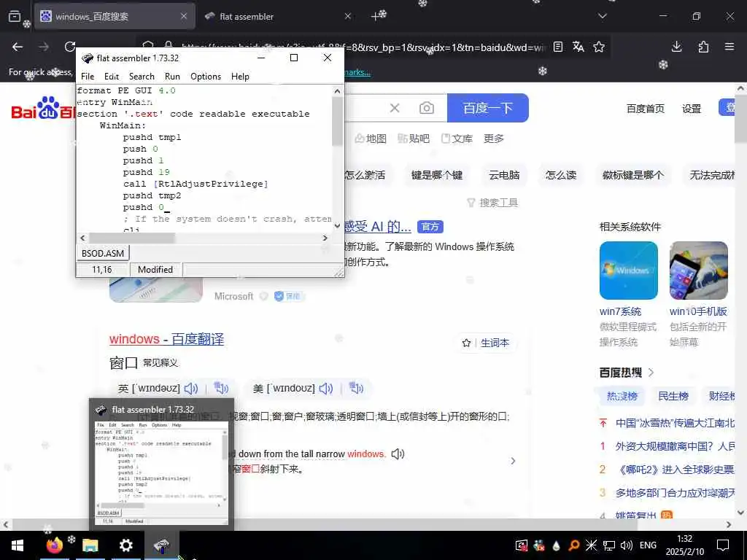Clear the Baidu search box
The width and height of the screenshot is (747, 560).
point(395,108)
